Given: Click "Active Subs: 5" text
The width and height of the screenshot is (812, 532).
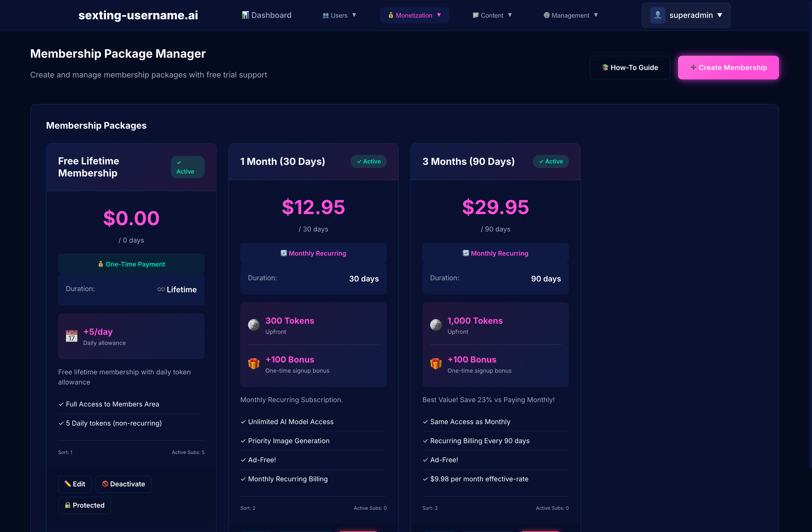Looking at the screenshot, I should tap(188, 452).
